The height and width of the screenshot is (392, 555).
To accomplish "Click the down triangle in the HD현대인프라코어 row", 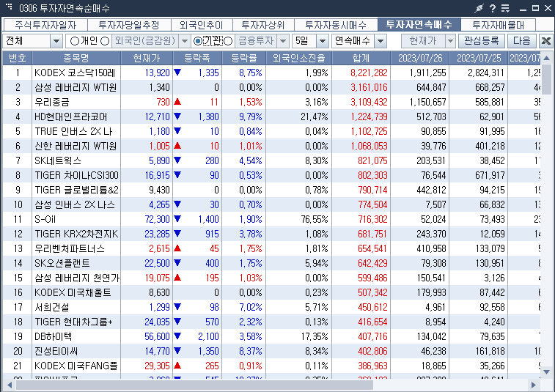I will (177, 117).
